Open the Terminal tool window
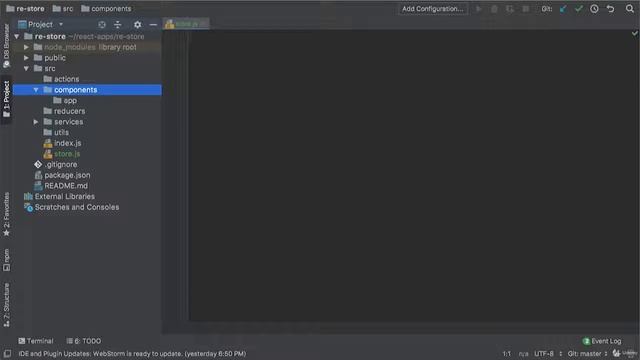 [x=36, y=341]
